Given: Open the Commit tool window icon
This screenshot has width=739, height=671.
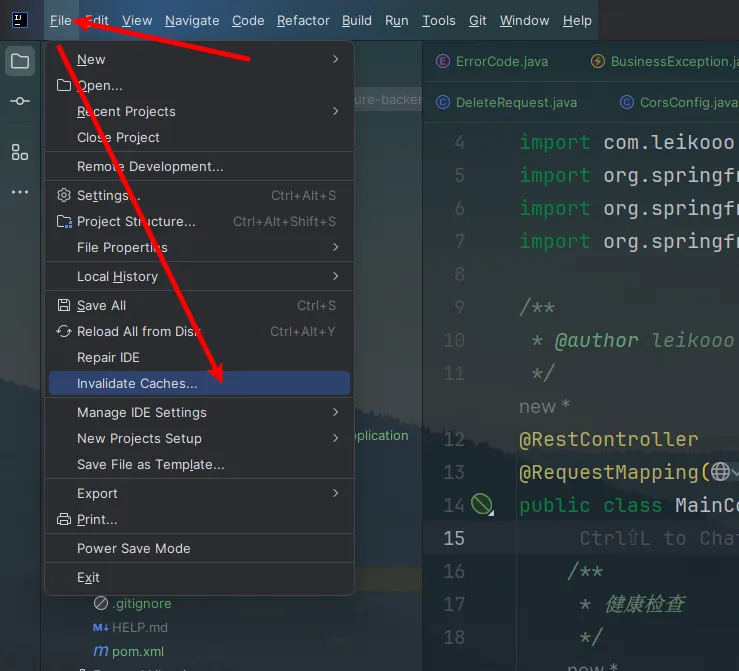Looking at the screenshot, I should tap(20, 102).
